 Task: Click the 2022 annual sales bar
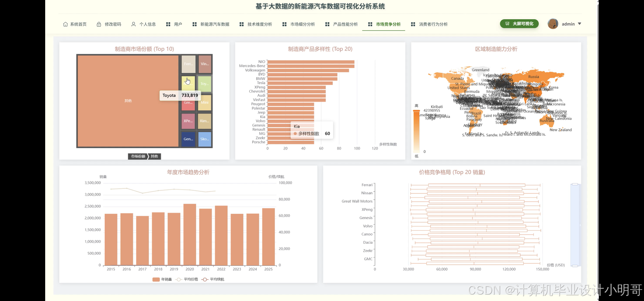point(221,236)
